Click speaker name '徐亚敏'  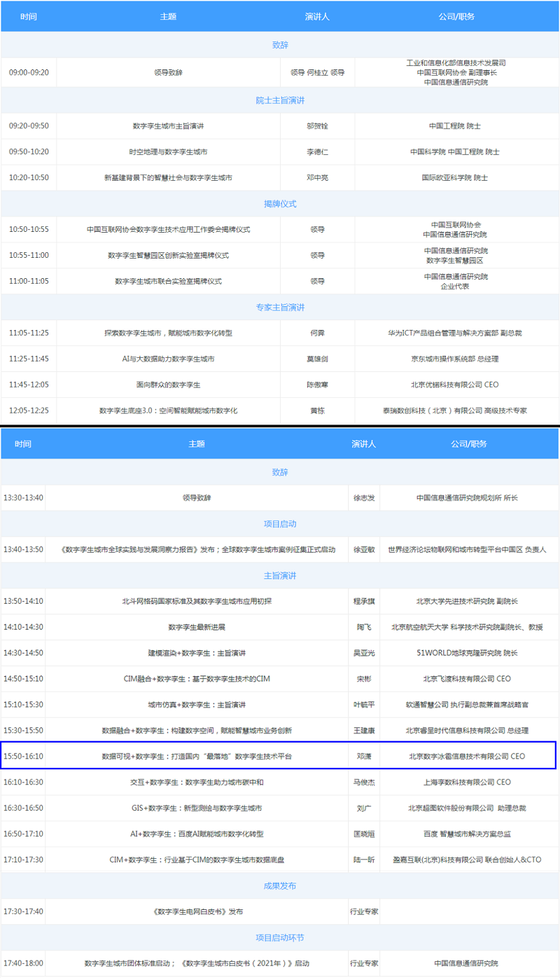[x=364, y=550]
